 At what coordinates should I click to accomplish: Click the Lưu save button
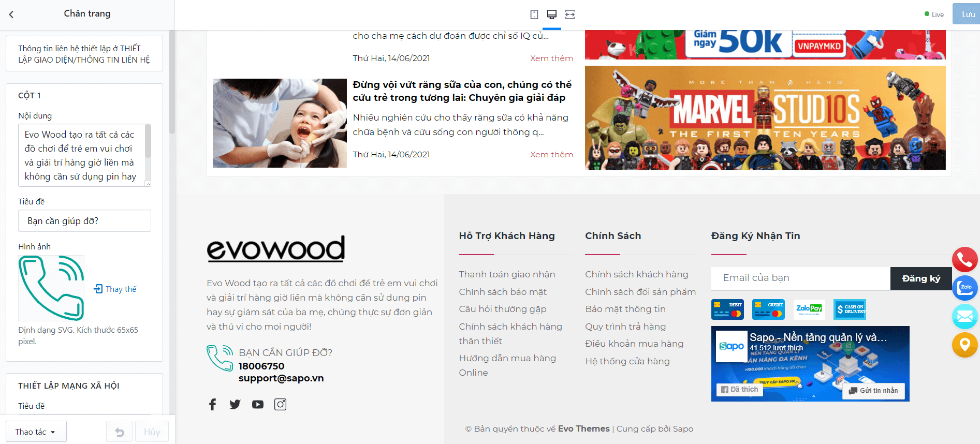967,14
